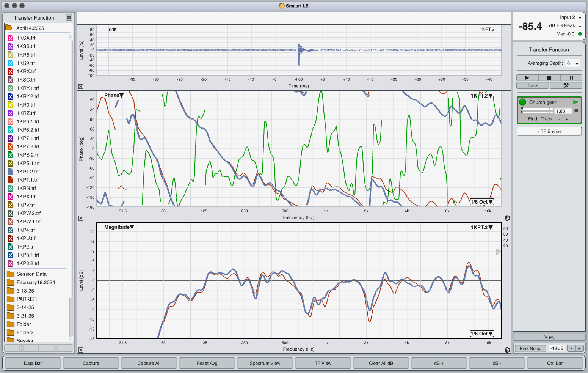Click the Reset Avg button
The height and width of the screenshot is (373, 588).
207,363
